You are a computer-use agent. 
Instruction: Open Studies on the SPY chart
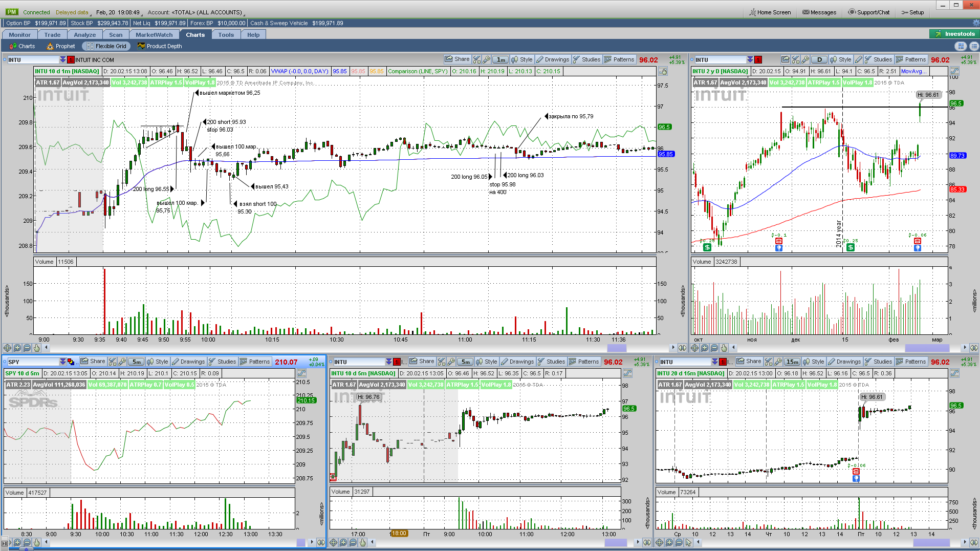click(223, 362)
